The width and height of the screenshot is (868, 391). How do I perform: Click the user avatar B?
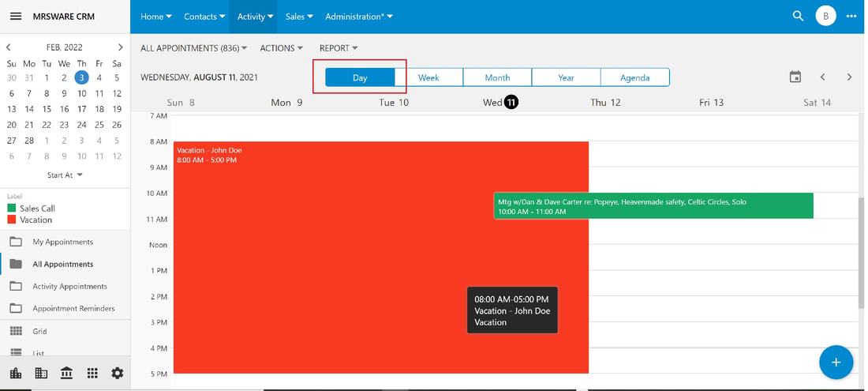825,16
